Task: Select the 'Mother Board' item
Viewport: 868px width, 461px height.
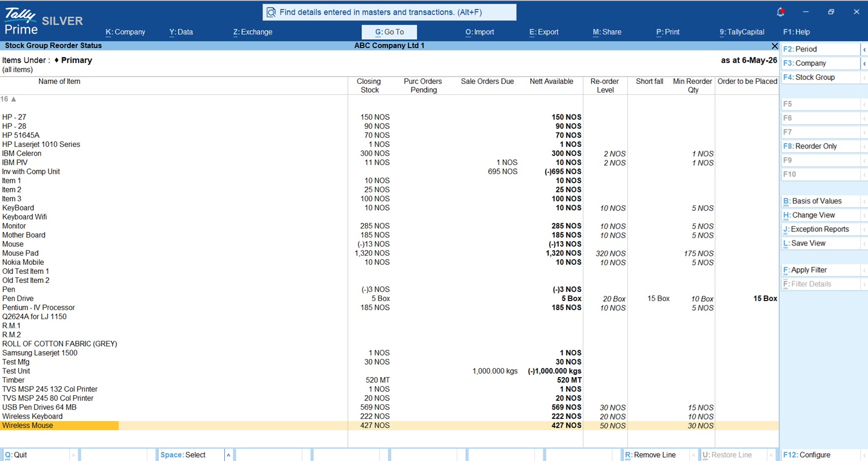Action: point(24,235)
